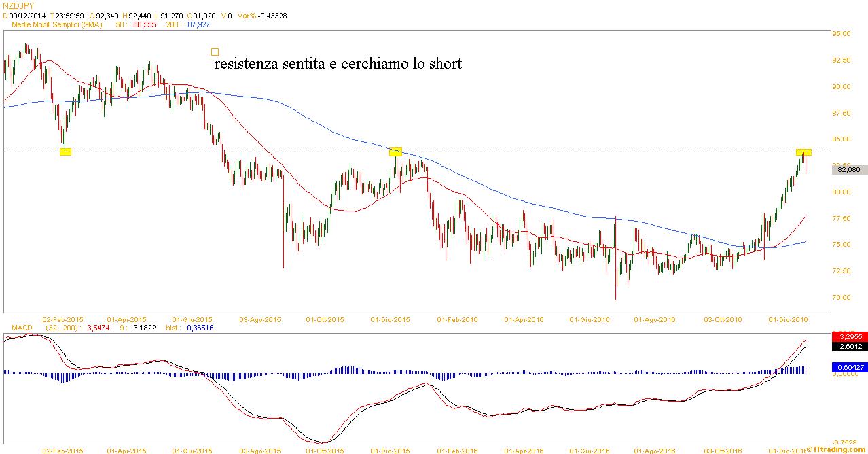Select the yellow marker at December 2015 high
This screenshot has height=454, width=868.
(x=396, y=152)
